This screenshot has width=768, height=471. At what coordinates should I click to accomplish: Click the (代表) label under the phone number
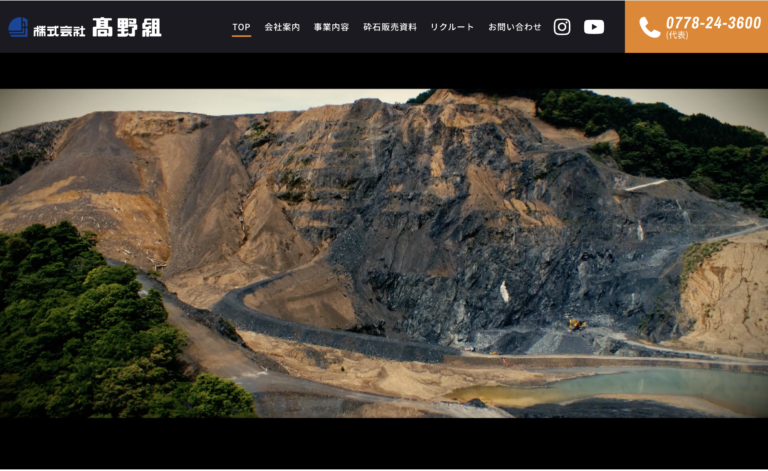point(677,36)
